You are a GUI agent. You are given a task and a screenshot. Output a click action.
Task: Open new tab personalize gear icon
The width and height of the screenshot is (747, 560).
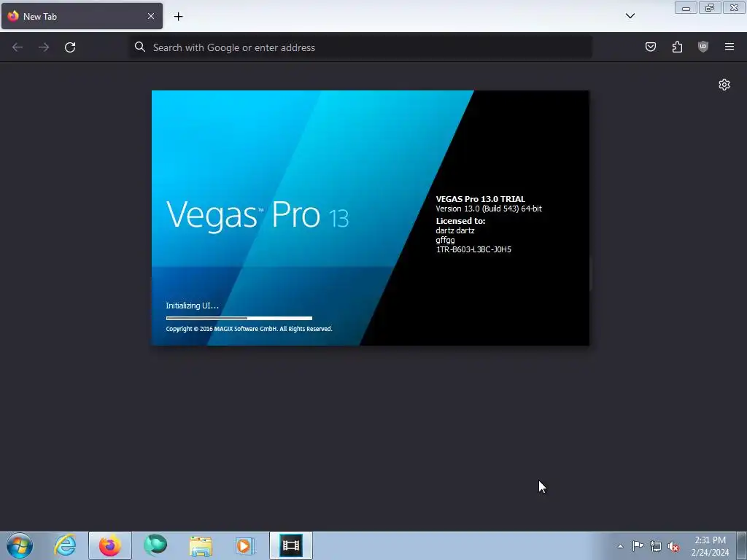724,85
